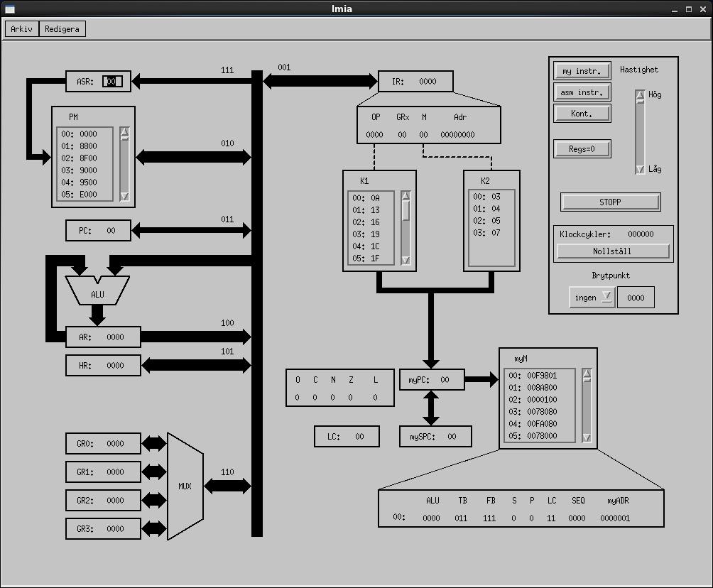Viewport: 713px width, 588px height.
Task: Select PM row '01: 8800'
Action: (84, 146)
